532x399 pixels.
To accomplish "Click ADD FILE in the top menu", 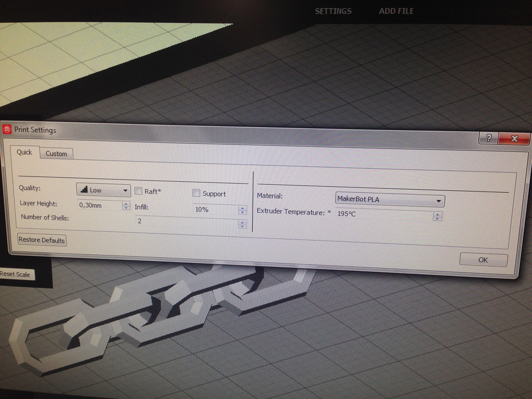I will 396,11.
